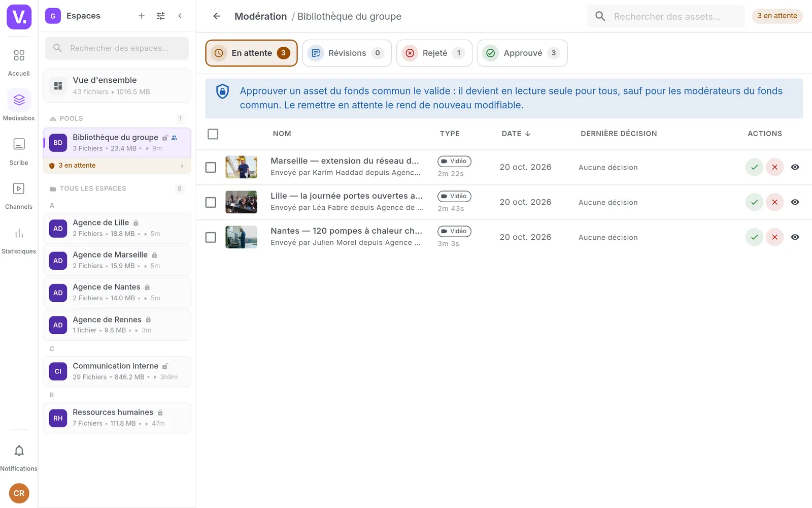Collapse the TOUS LES ESPACES section
Image resolution: width=812 pixels, height=508 pixels.
[x=117, y=188]
